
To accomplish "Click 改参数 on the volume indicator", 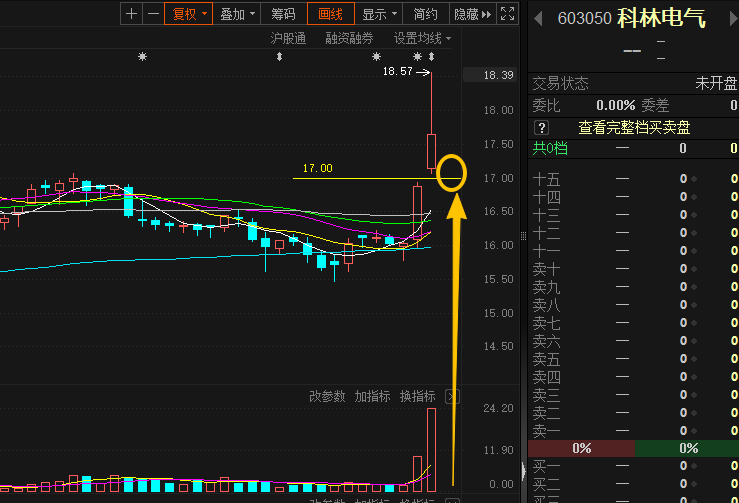I will [327, 396].
